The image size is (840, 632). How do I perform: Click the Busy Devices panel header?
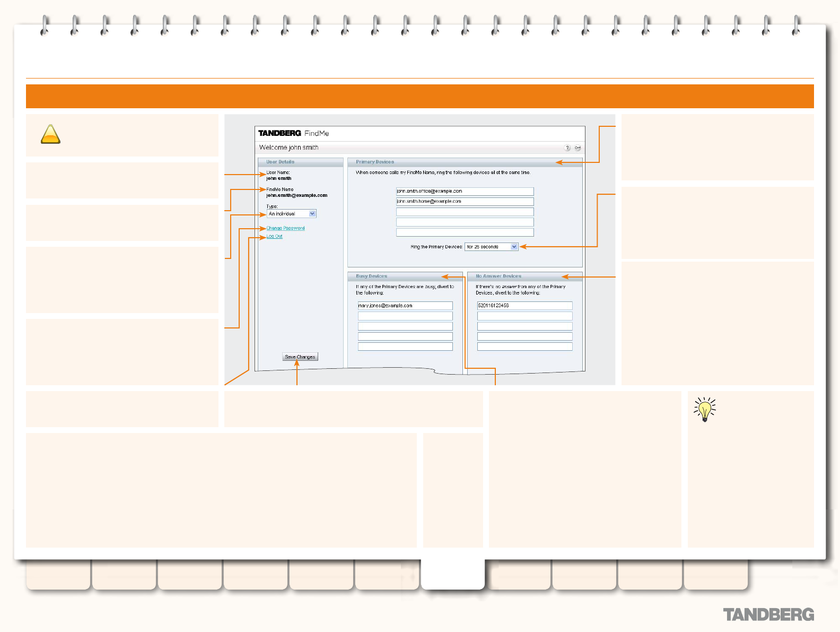point(405,276)
